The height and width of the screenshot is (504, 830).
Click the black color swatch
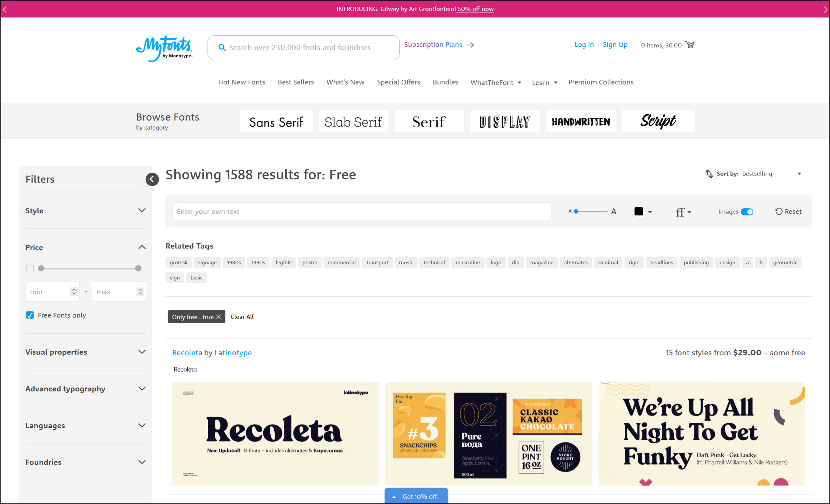coord(638,211)
